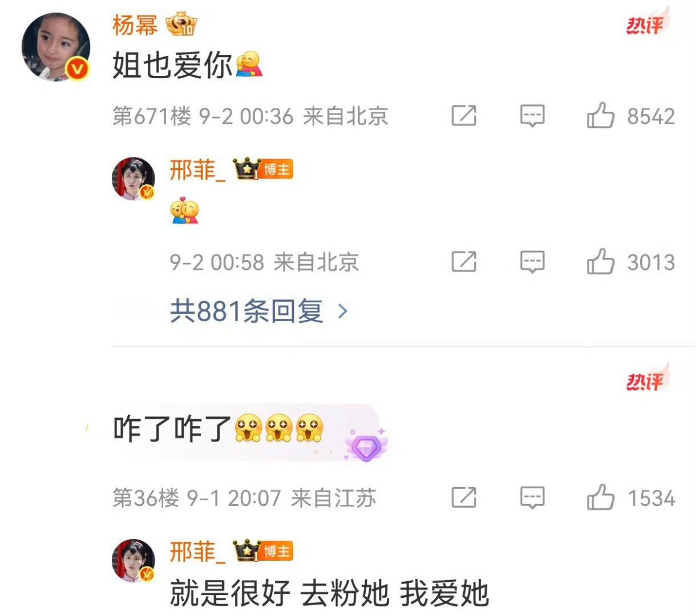The width and height of the screenshot is (696, 616).
Task: Tap share icon on 邢菲_'s 00:58 reply
Action: tap(464, 262)
